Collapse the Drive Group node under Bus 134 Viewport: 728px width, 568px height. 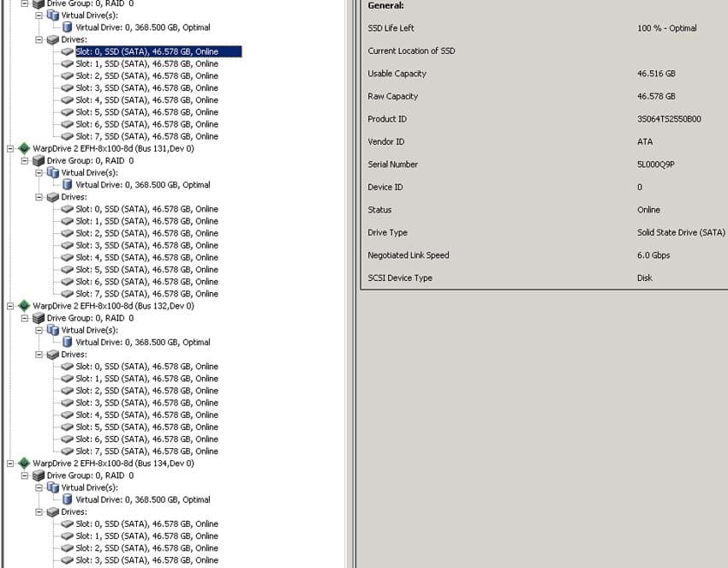point(25,475)
